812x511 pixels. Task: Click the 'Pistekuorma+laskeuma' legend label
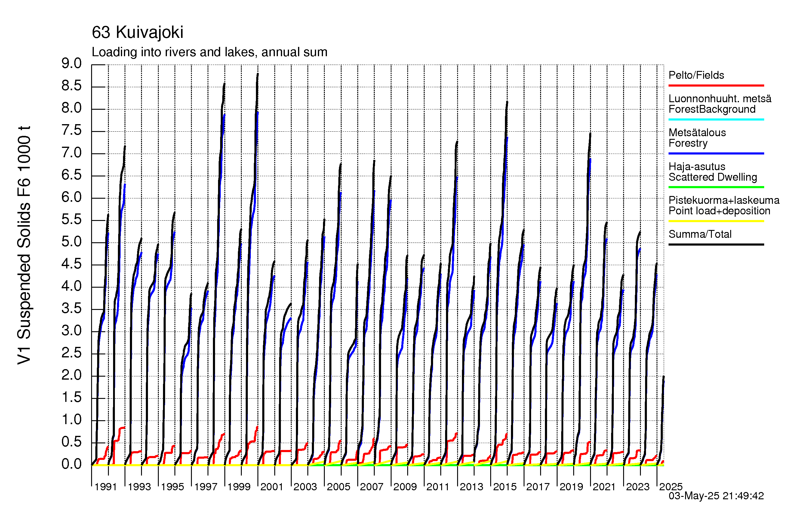pos(724,200)
